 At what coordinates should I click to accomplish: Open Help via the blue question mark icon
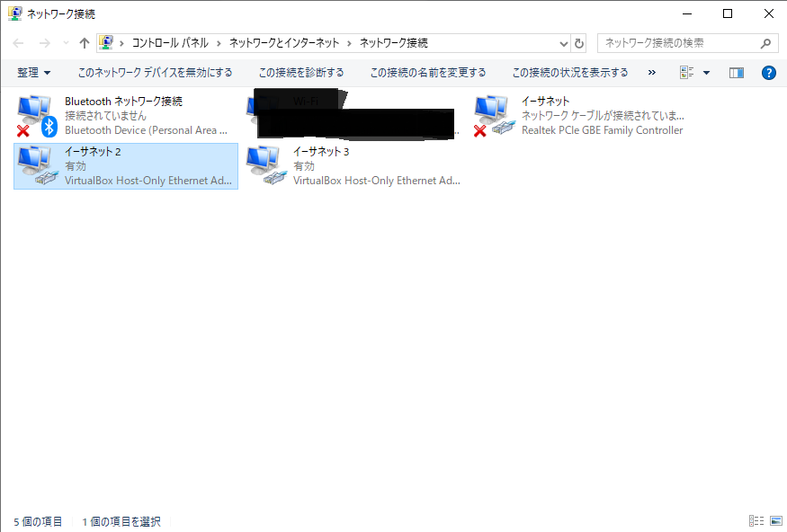click(768, 72)
